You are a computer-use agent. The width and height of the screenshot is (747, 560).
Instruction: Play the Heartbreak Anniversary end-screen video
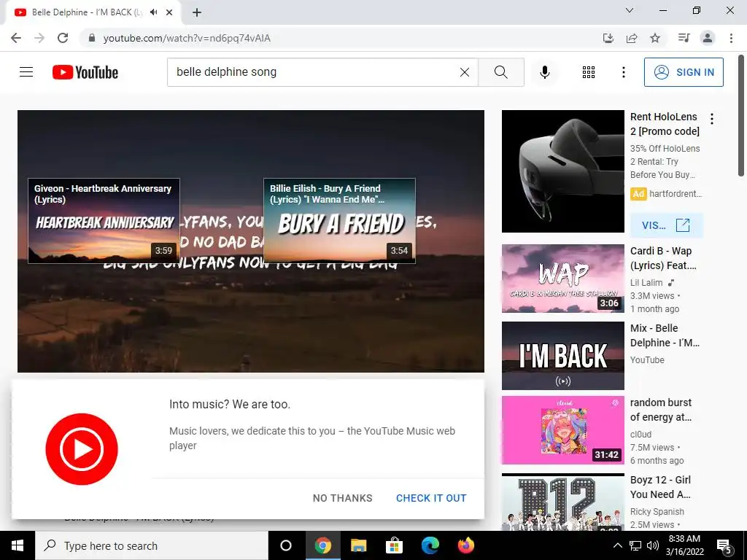click(x=104, y=221)
